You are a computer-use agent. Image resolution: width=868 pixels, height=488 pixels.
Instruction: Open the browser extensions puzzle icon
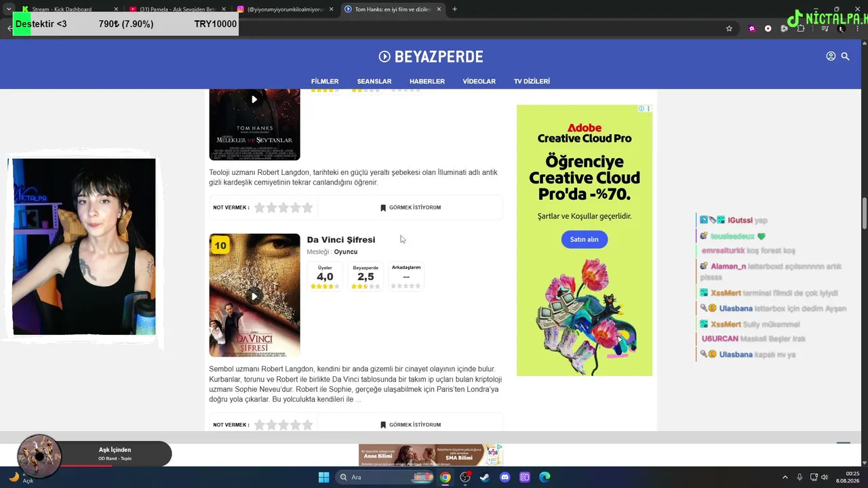(801, 28)
